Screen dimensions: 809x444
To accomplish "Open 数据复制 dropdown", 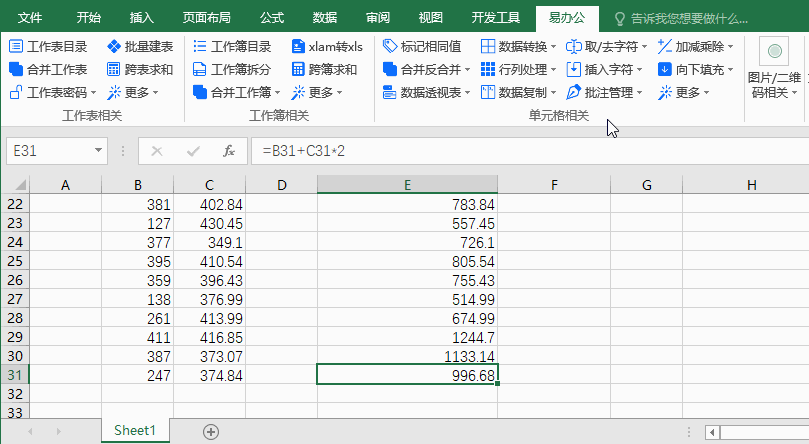I will click(x=554, y=93).
